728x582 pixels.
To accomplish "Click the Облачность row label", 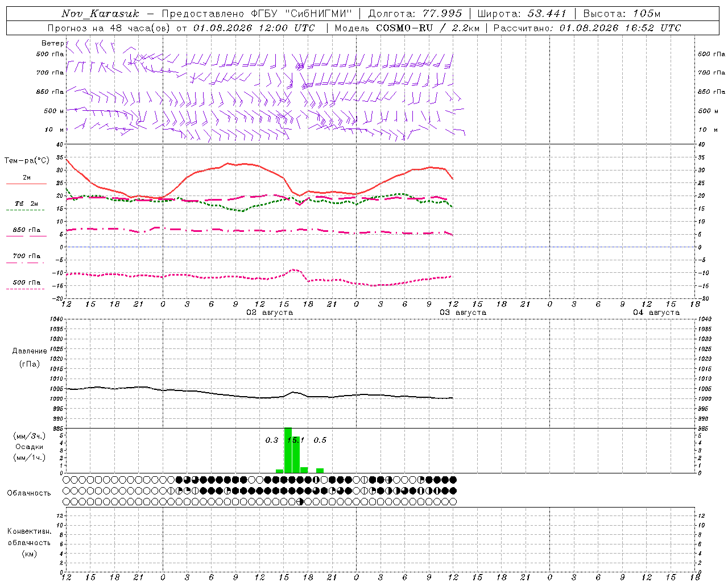I will (29, 493).
